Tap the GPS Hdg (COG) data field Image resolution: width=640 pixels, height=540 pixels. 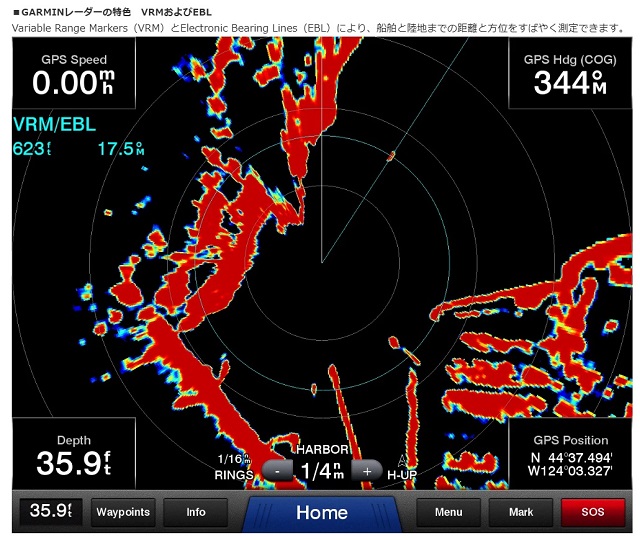click(569, 76)
